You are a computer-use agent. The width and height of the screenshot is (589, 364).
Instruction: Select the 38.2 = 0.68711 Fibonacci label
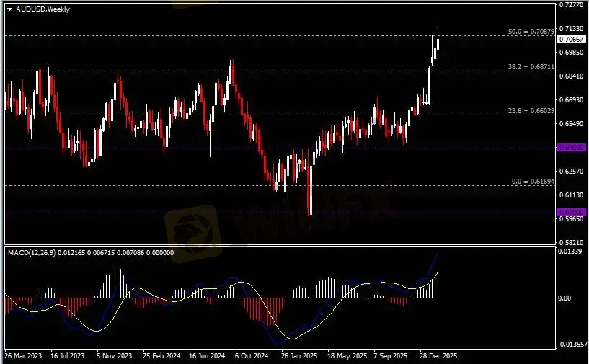[x=531, y=66]
